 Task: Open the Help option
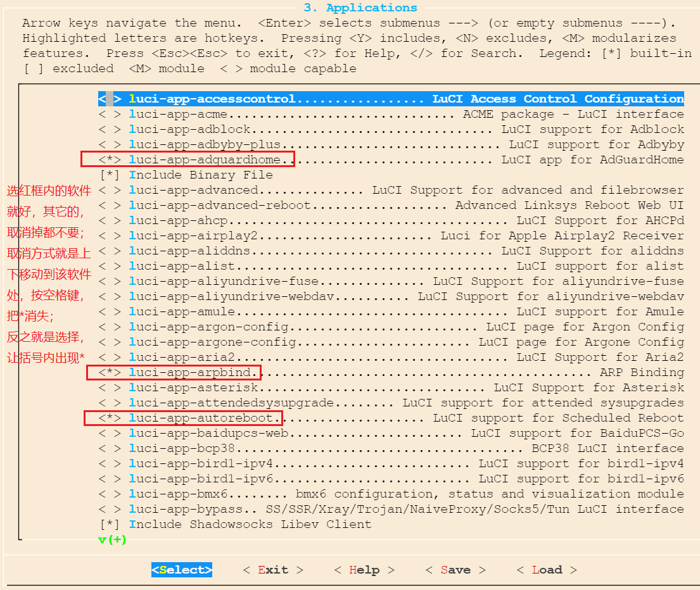364,570
